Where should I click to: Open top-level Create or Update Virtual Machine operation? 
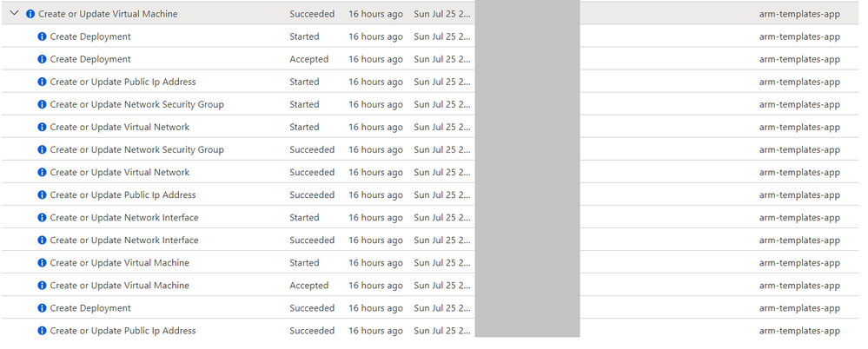point(108,14)
